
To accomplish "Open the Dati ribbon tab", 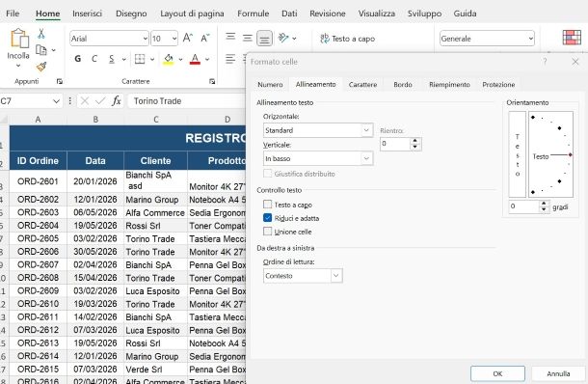I will coord(289,14).
